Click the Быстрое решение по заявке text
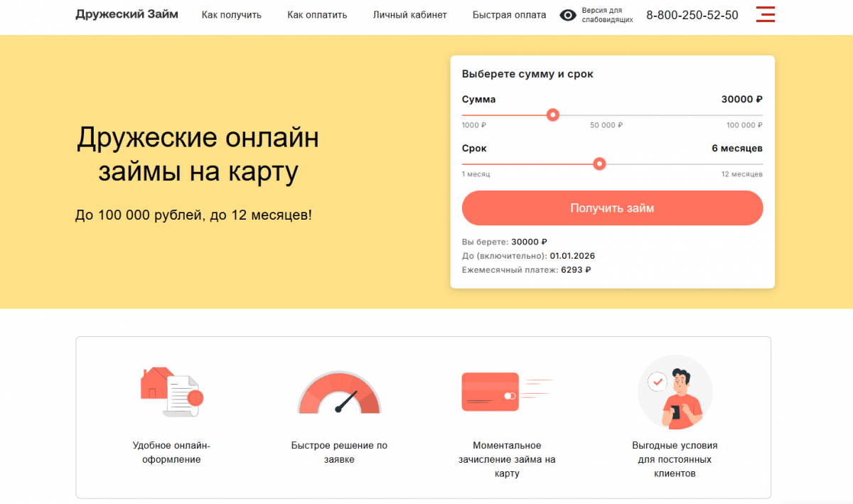Screen dimensions: 853x504 coord(339,452)
